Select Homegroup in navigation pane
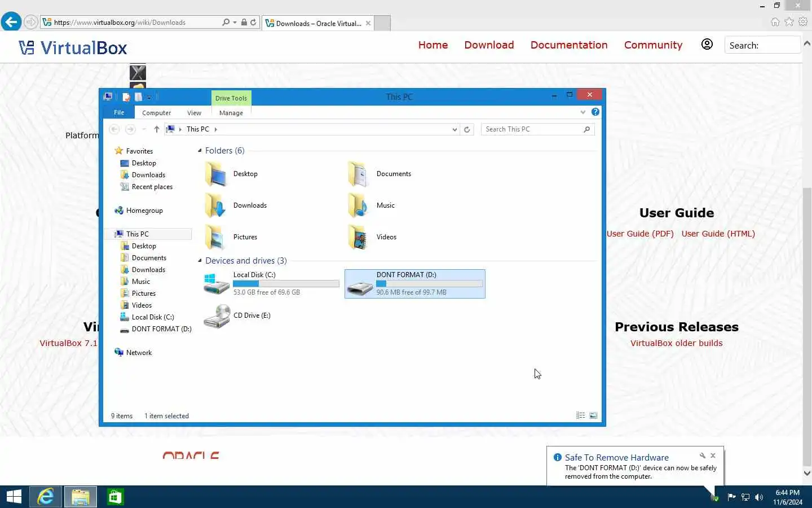 (x=144, y=211)
